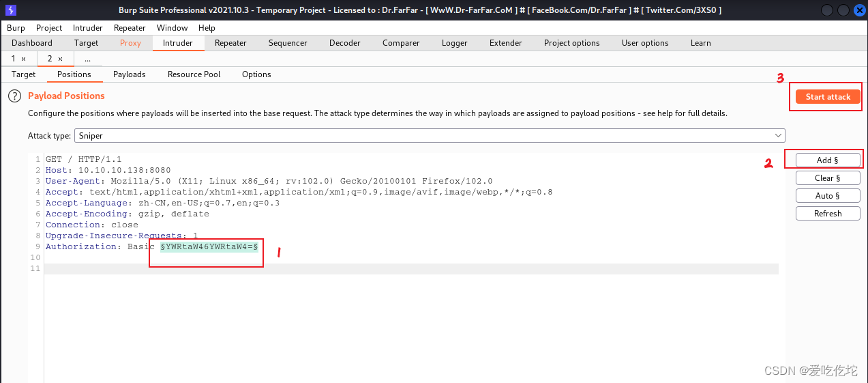The image size is (868, 383).
Task: Open the Learn tab
Action: point(701,43)
